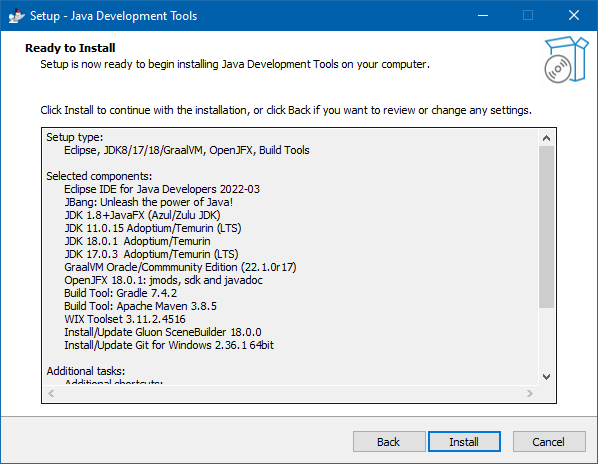598x464 pixels.
Task: Click the scroll down arrow in summary box
Action: (547, 377)
